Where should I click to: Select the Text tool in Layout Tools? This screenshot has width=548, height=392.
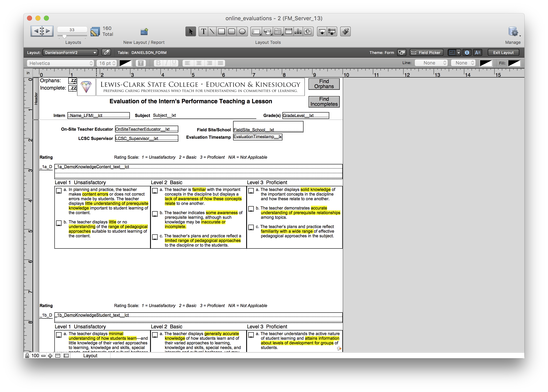pyautogui.click(x=204, y=32)
